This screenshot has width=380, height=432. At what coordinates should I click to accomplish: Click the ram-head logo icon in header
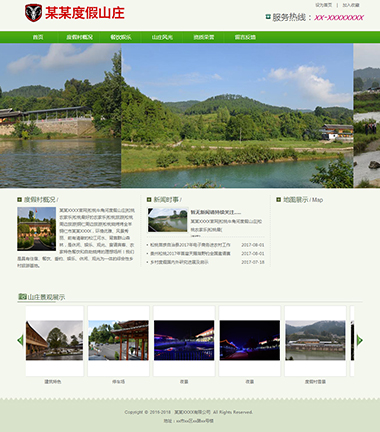(33, 13)
